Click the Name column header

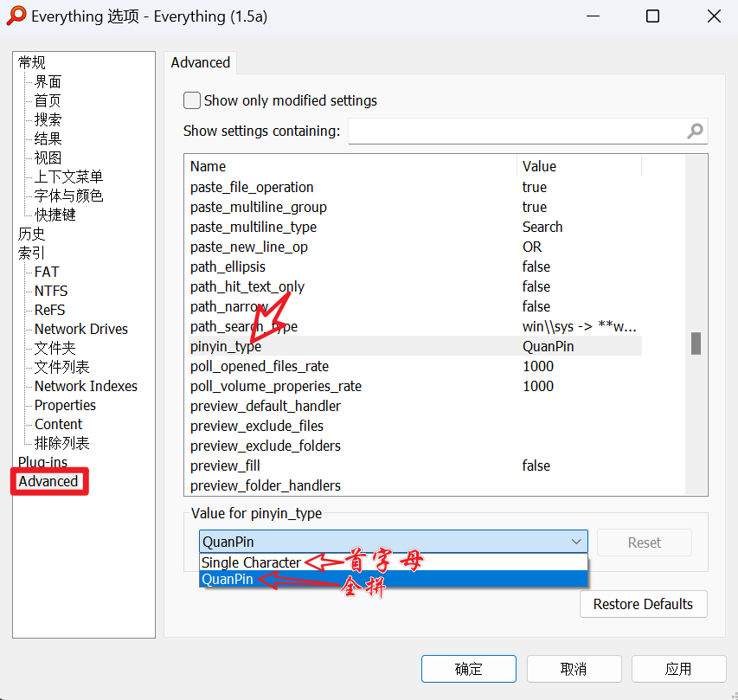click(210, 166)
